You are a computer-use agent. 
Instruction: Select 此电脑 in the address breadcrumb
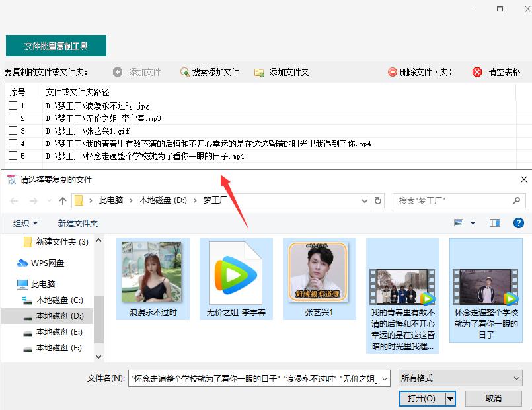112,200
